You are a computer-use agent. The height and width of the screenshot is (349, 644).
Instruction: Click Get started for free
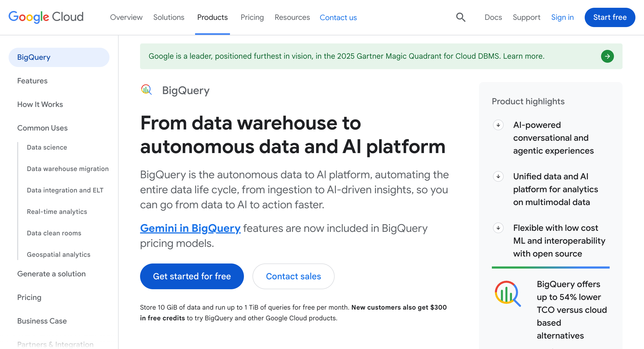click(192, 276)
